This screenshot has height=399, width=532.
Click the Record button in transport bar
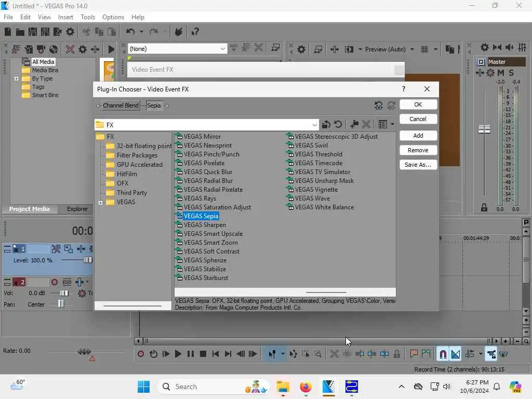(141, 354)
